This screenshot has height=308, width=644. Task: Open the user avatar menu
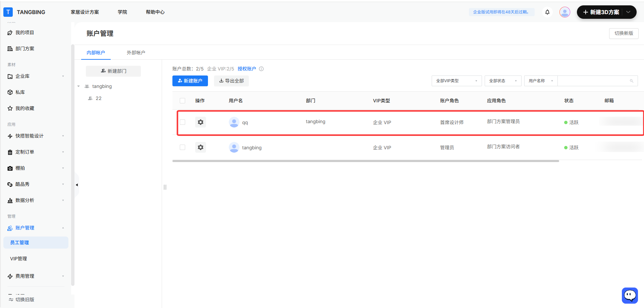565,12
